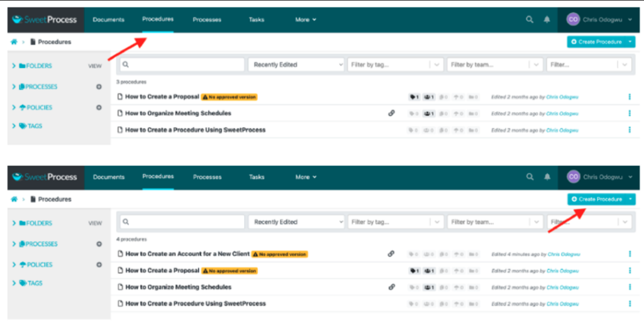Click the SweetProcess logo in the lower screenshot

point(45,177)
